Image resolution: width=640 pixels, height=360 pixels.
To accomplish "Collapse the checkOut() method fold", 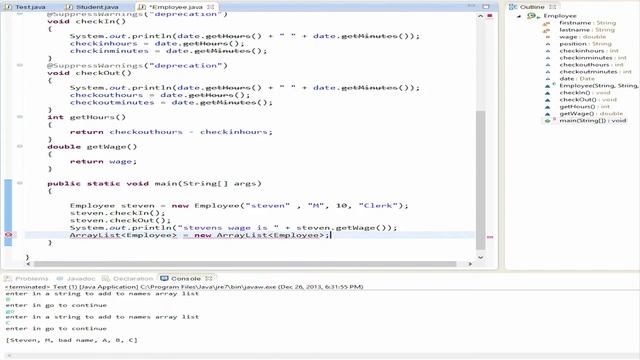I will [x=20, y=65].
